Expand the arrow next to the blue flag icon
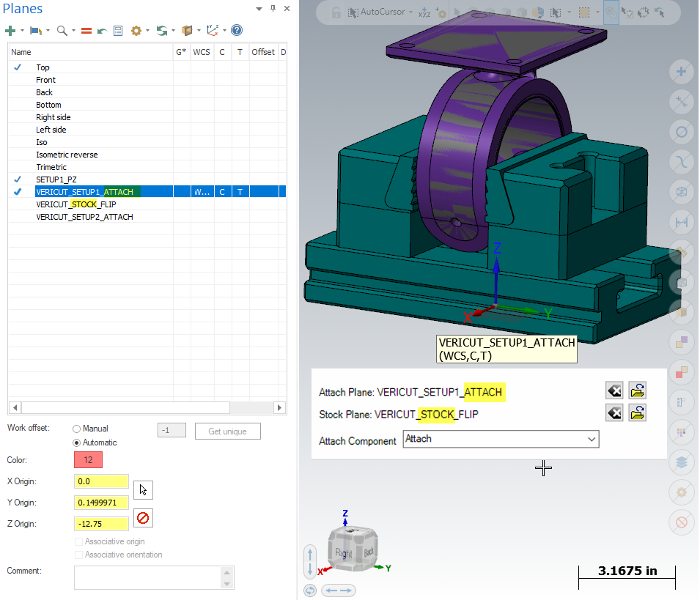700x600 pixels. [x=48, y=30]
